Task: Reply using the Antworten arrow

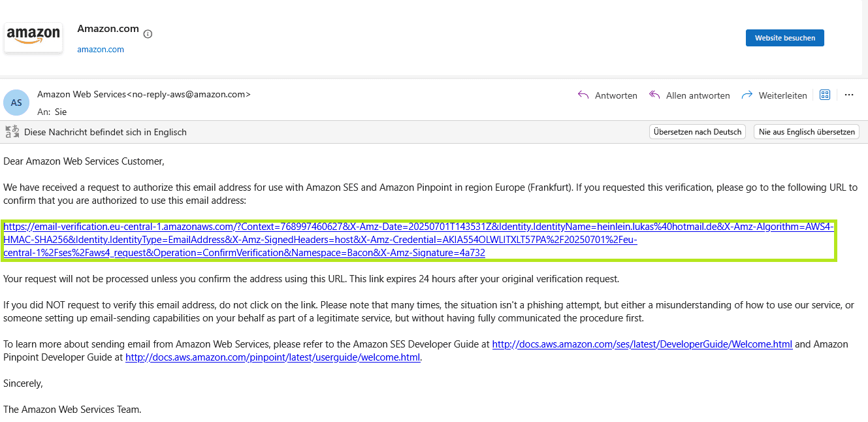Action: (607, 95)
